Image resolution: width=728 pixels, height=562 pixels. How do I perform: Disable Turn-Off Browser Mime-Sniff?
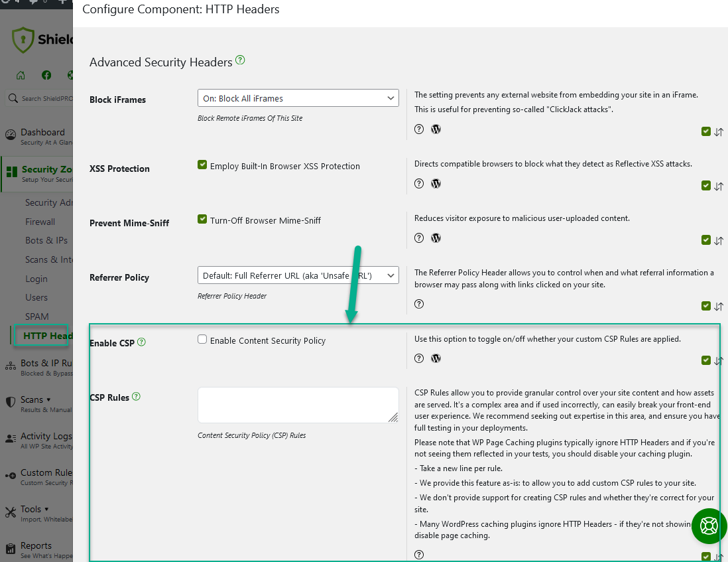(x=202, y=219)
